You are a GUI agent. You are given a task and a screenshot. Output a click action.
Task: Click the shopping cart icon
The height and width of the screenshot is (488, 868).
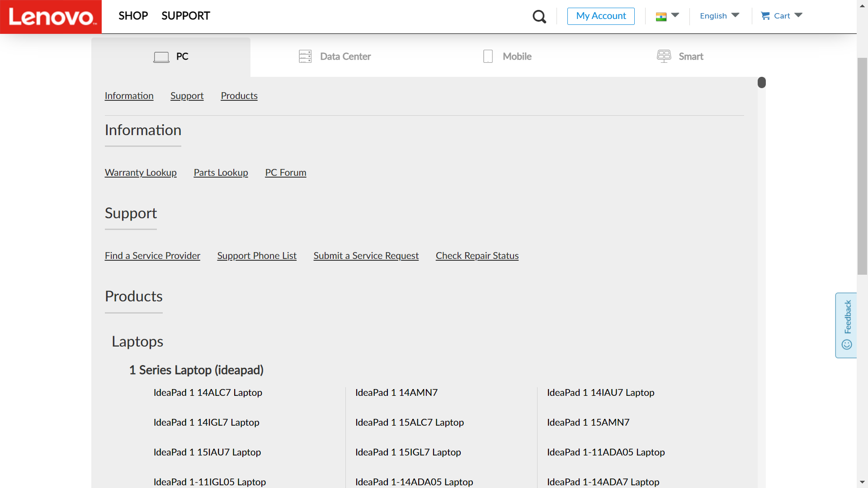[x=765, y=16]
